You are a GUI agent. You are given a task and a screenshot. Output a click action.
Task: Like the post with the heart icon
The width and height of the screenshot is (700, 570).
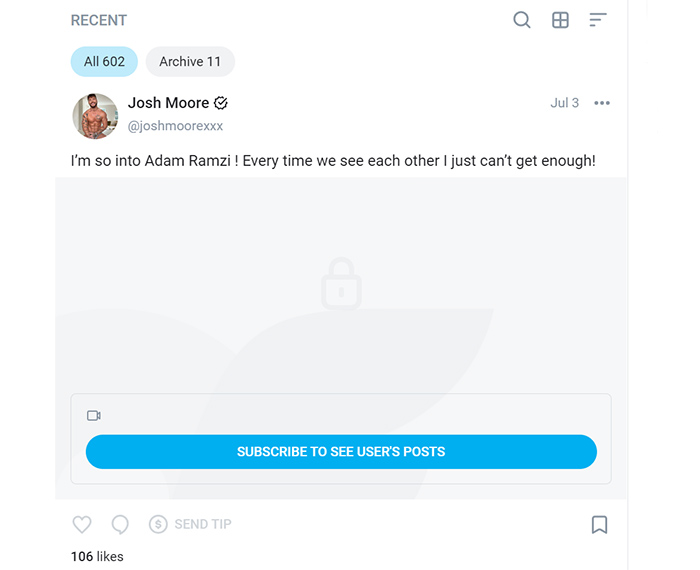pyautogui.click(x=82, y=524)
